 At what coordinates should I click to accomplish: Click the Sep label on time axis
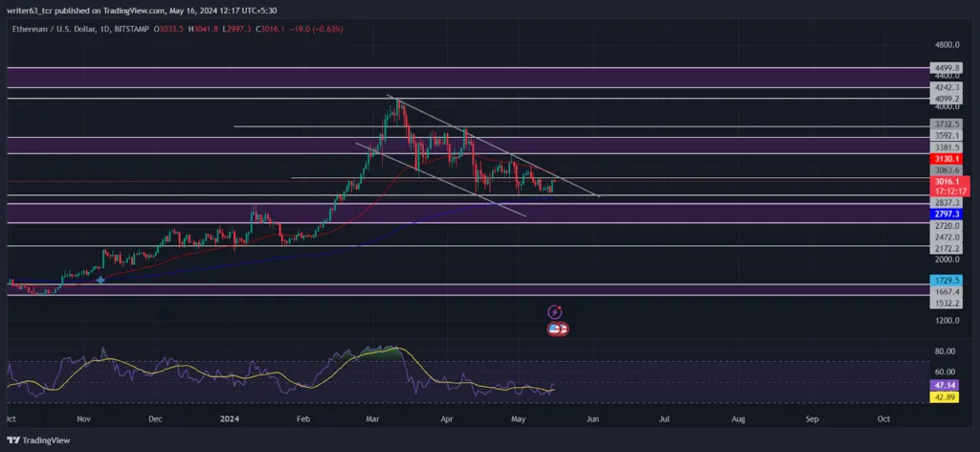pos(812,419)
